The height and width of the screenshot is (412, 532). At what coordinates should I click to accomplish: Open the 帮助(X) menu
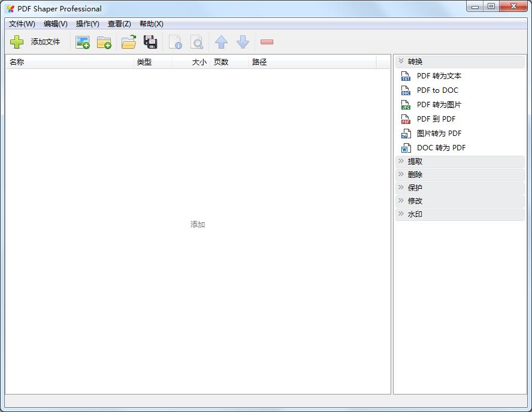[x=152, y=24]
